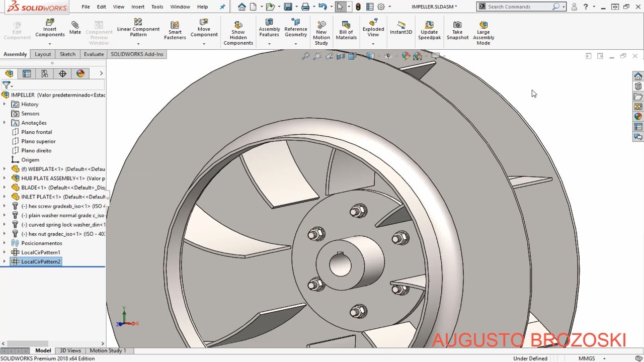The width and height of the screenshot is (644, 362).
Task: Click the Save icon in the toolbar
Action: (x=288, y=7)
